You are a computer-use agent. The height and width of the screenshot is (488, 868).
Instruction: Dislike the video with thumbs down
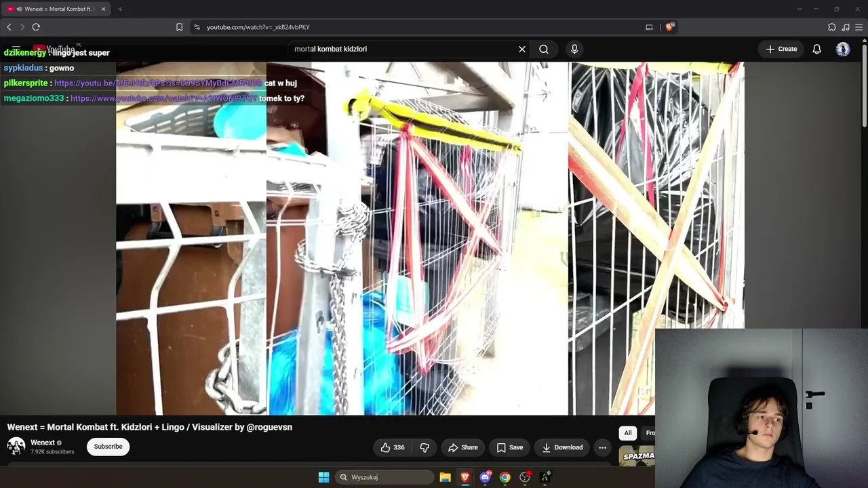coord(425,447)
